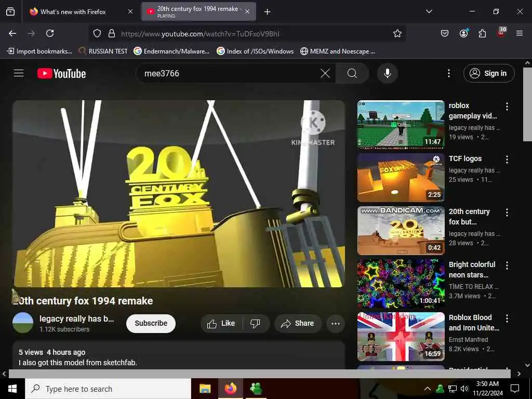Image resolution: width=532 pixels, height=399 pixels.
Task: Close the playing YouTube tab
Action: point(247,11)
